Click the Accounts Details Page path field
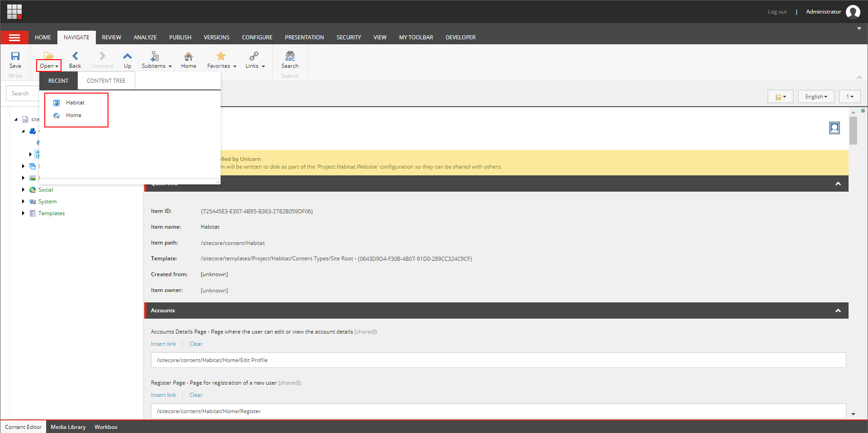868x433 pixels. (498, 360)
